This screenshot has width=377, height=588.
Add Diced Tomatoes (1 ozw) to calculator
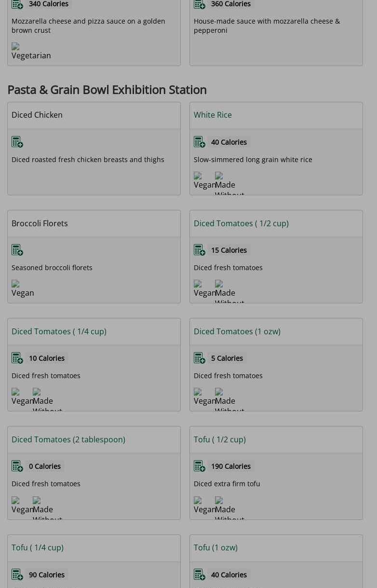coord(200,358)
